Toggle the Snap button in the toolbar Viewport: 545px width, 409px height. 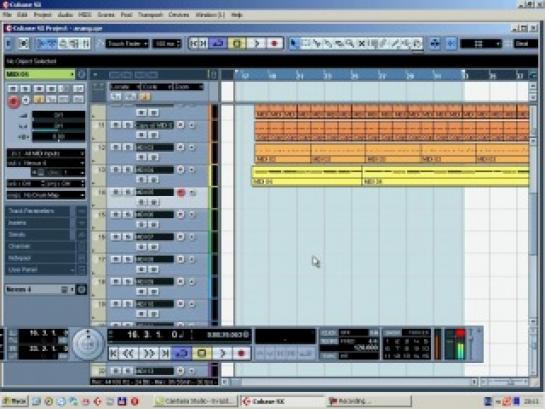click(x=451, y=44)
